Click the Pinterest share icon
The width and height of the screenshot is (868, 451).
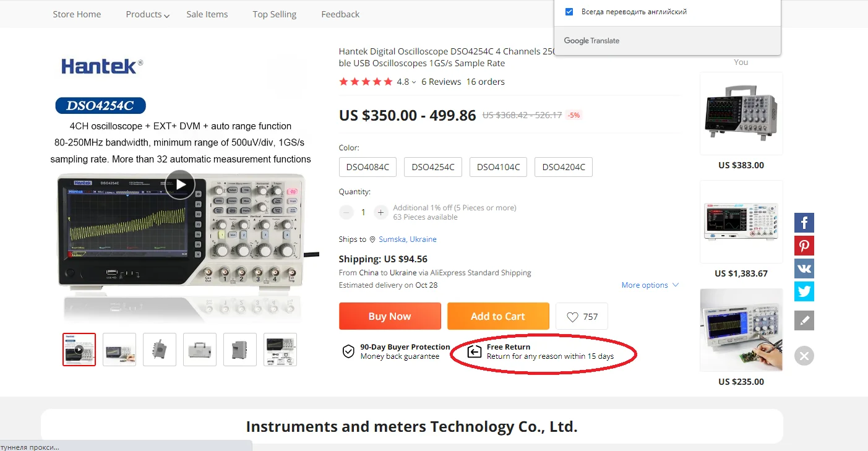point(804,246)
